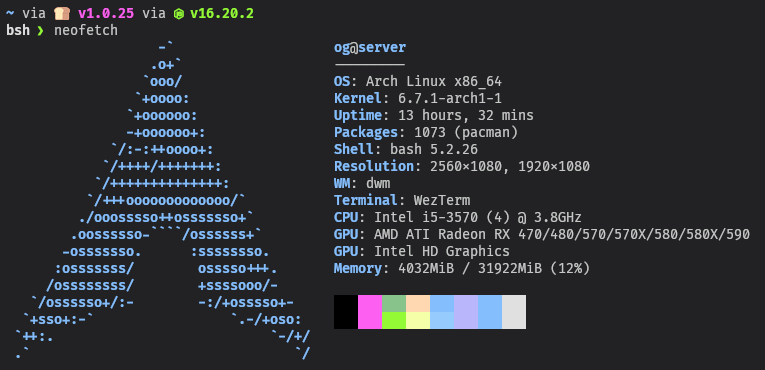
Task: Click the black color swatch
Action: [346, 311]
